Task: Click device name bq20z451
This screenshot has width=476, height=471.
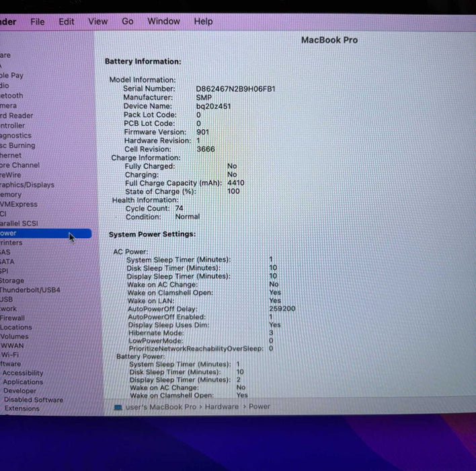Action: coord(213,106)
